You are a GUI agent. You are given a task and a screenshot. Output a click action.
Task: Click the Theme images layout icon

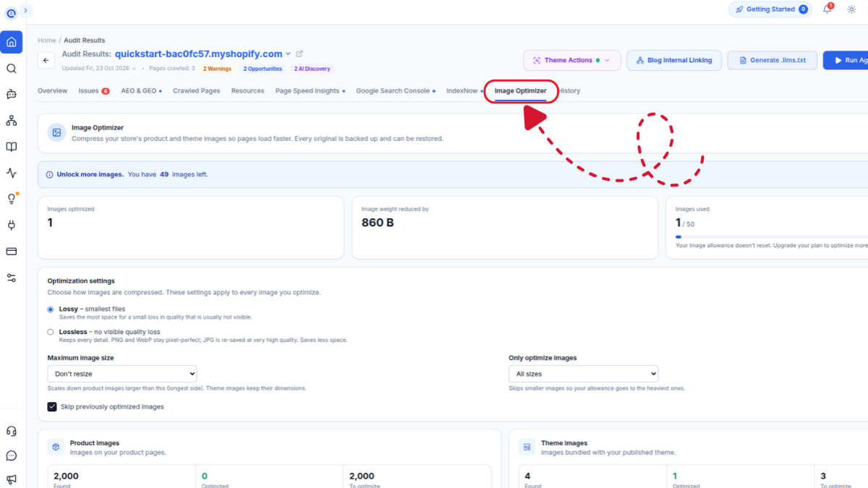click(x=527, y=448)
